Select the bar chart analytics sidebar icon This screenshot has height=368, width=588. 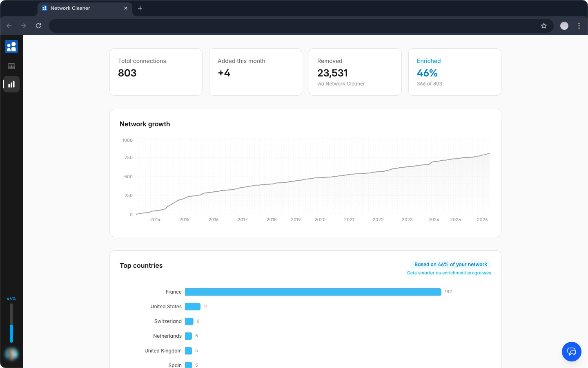11,84
